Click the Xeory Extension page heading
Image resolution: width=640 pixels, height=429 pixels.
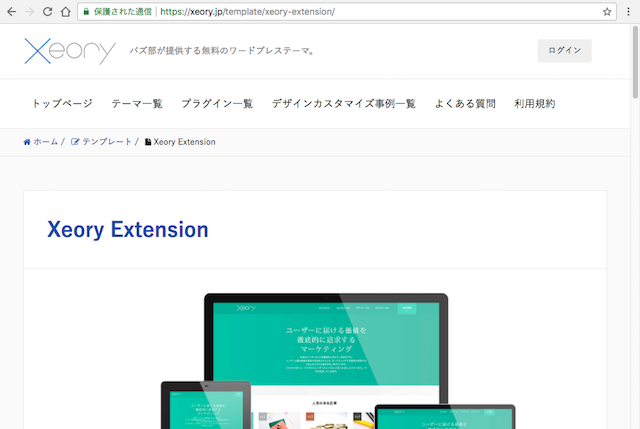128,229
